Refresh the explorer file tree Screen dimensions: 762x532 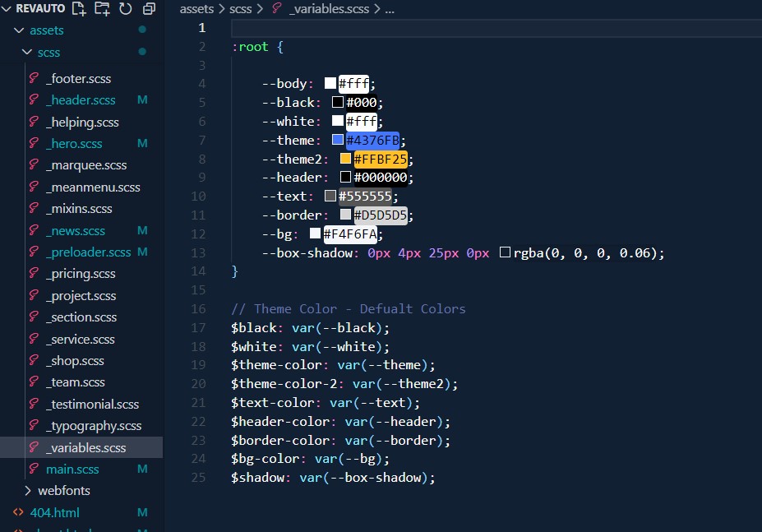[x=125, y=9]
